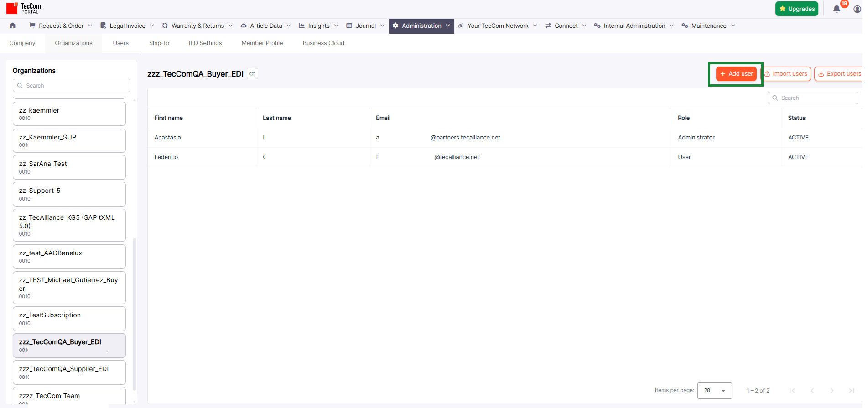This screenshot has height=408, width=868.
Task: Select organization zz_TecAlliance_KG5 (SAP tXML 5.0)
Action: (69, 225)
